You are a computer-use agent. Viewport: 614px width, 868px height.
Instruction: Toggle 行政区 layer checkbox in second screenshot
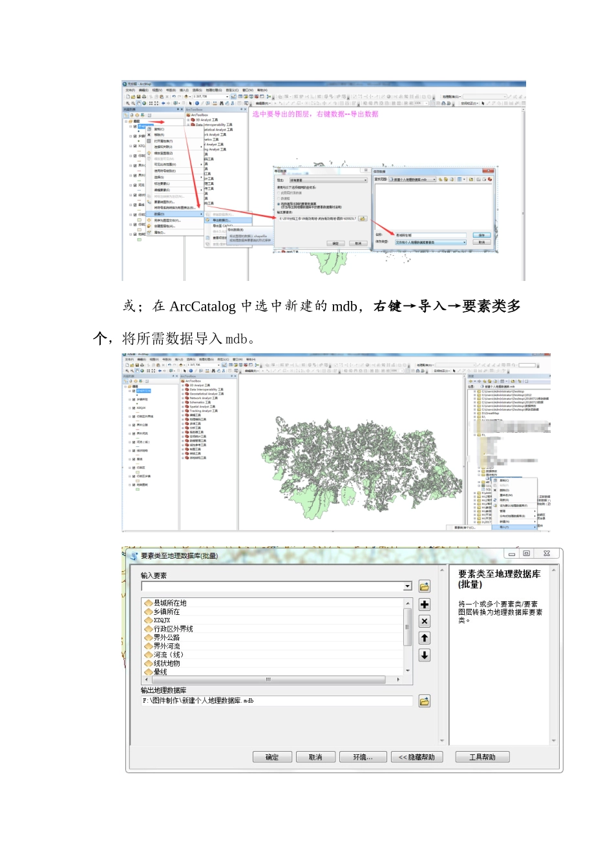point(134,468)
